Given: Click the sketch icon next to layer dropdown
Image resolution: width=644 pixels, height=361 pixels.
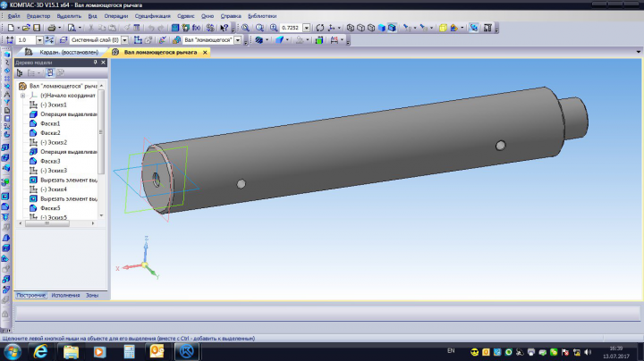Looking at the screenshot, I should [138, 40].
